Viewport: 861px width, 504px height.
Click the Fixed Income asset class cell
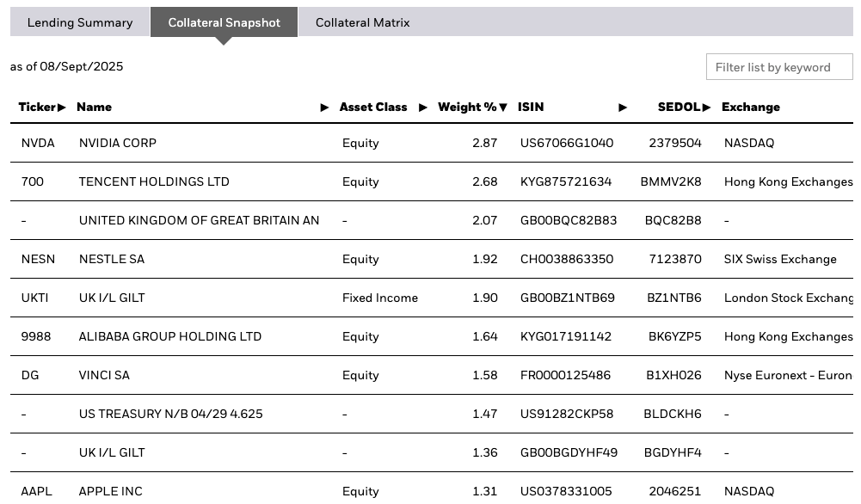(380, 298)
